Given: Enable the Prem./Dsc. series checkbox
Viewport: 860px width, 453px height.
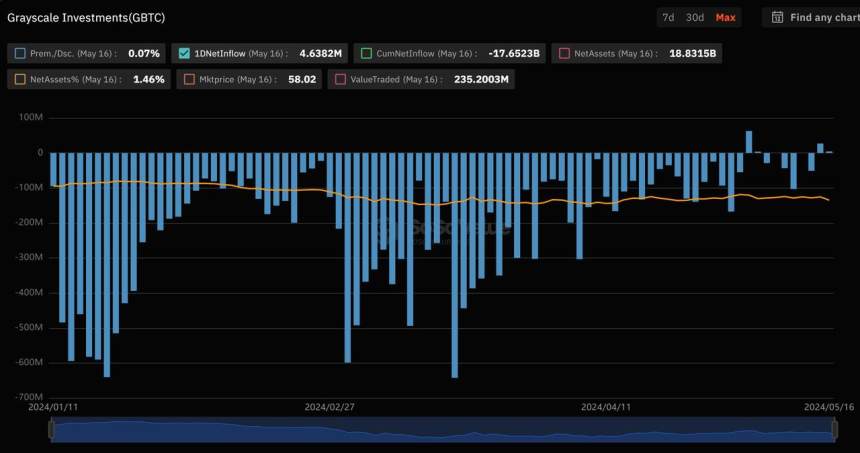Looking at the screenshot, I should [21, 53].
